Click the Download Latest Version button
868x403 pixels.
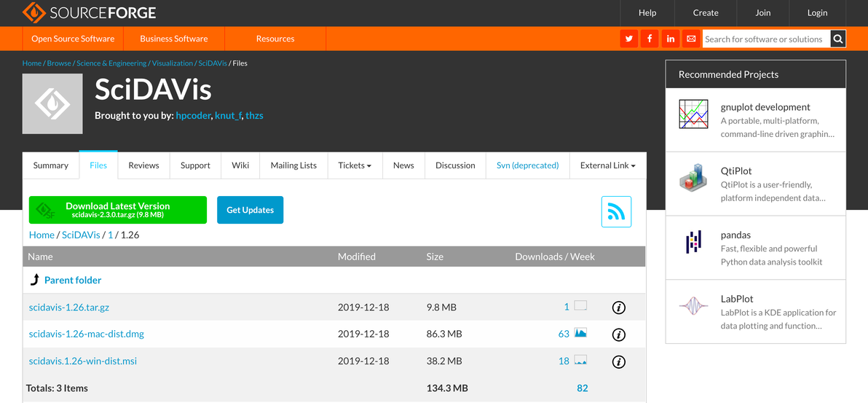(x=118, y=210)
